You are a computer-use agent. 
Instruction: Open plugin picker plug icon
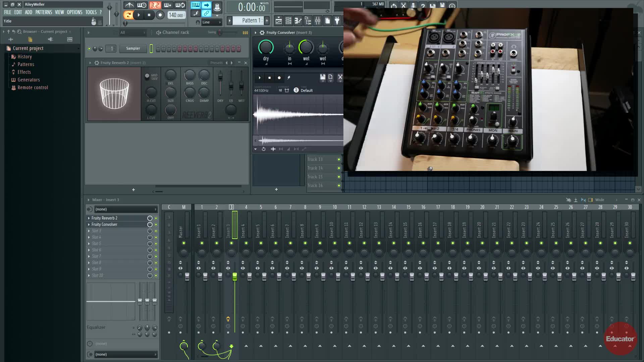337,21
